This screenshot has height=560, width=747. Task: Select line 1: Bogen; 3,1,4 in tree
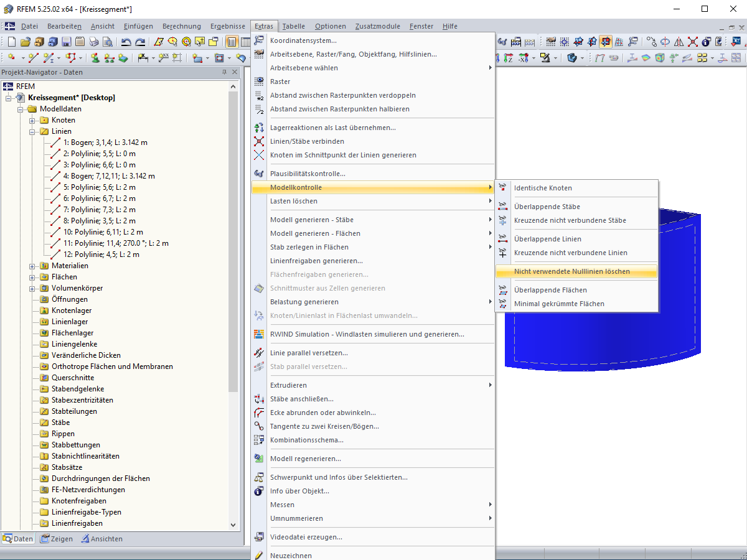click(x=105, y=142)
